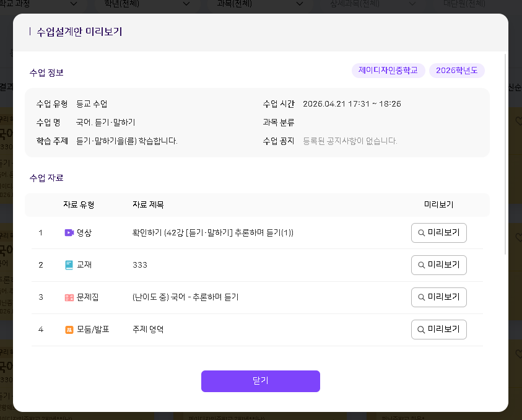Select the 국어 - 추론하며 듣기 workbook title
This screenshot has width=522, height=420.
(185, 297)
